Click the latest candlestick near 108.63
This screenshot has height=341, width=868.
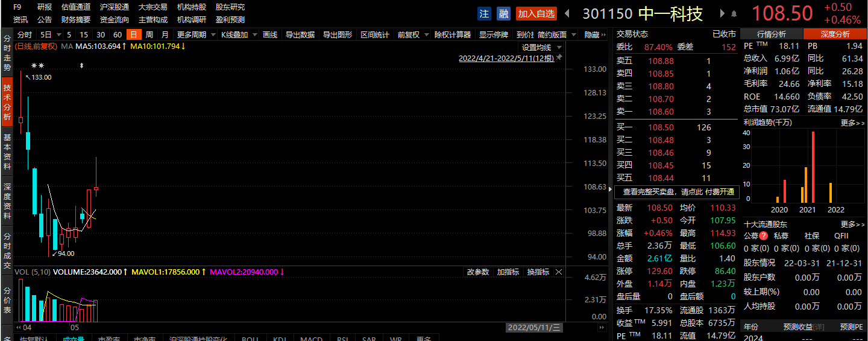pyautogui.click(x=96, y=189)
